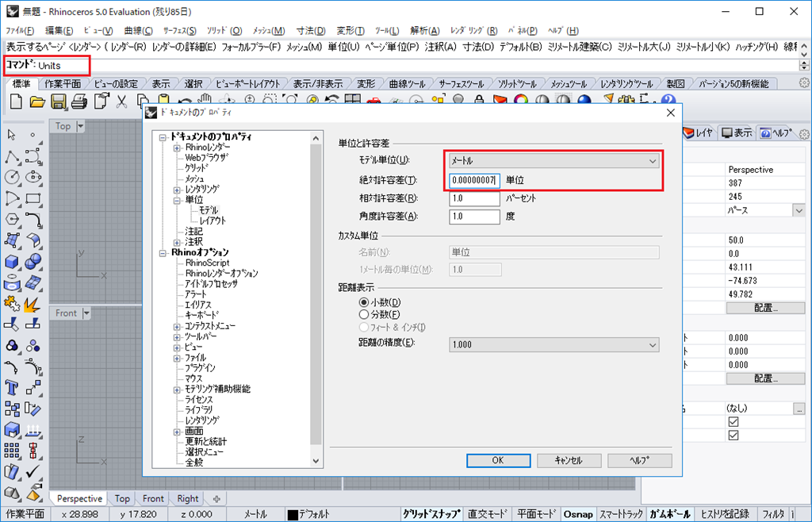Open the ファイル(F) menu

coord(20,31)
